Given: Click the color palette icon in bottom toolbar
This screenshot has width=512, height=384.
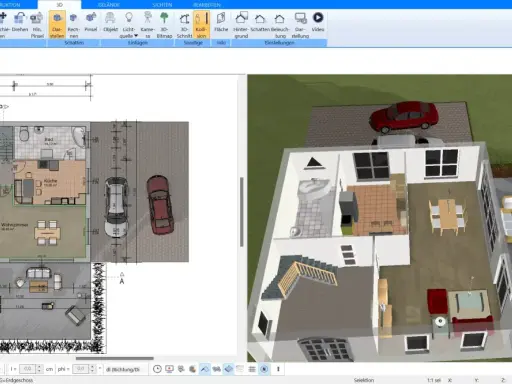Looking at the screenshot, I should point(193,369).
